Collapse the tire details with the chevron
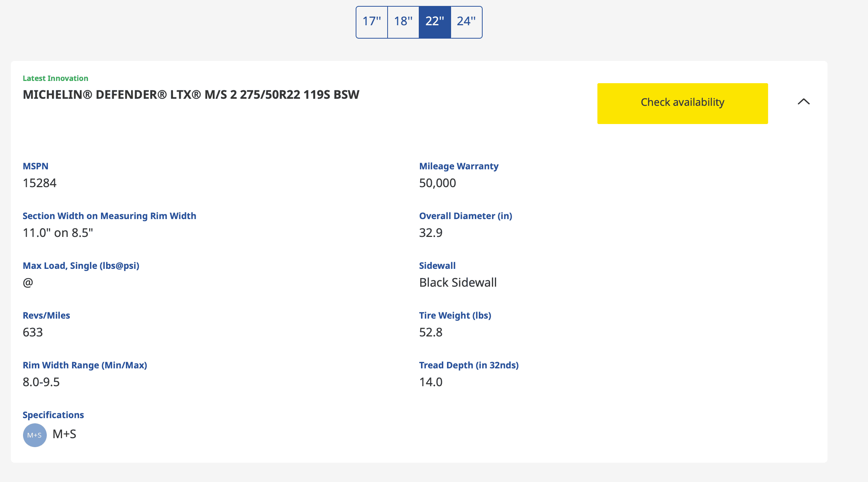868x482 pixels. click(x=803, y=102)
